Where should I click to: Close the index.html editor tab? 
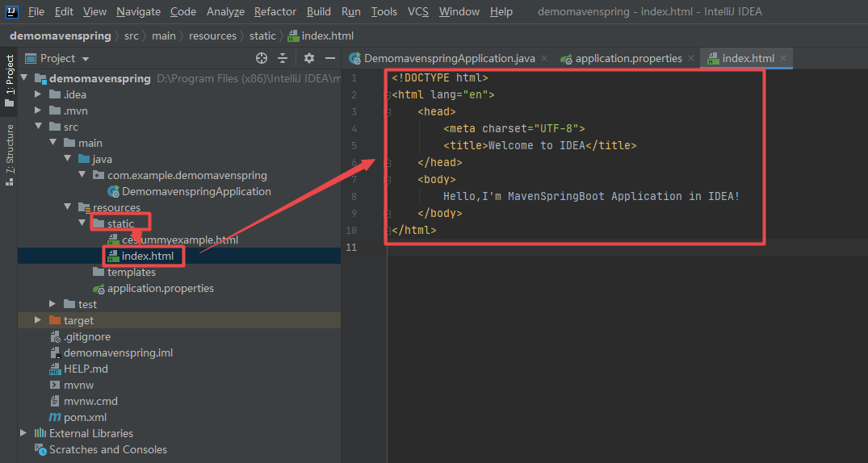(782, 58)
